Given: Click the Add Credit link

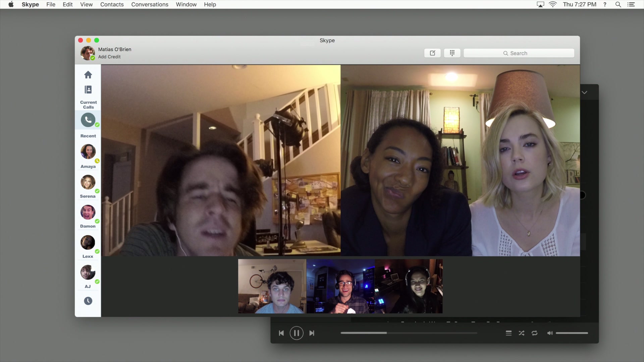Looking at the screenshot, I should [x=109, y=57].
